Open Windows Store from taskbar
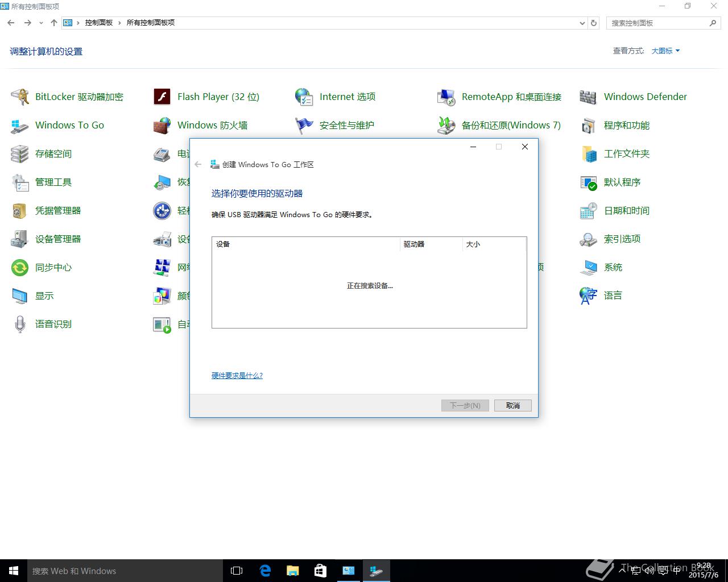The width and height of the screenshot is (728, 582). tap(321, 571)
